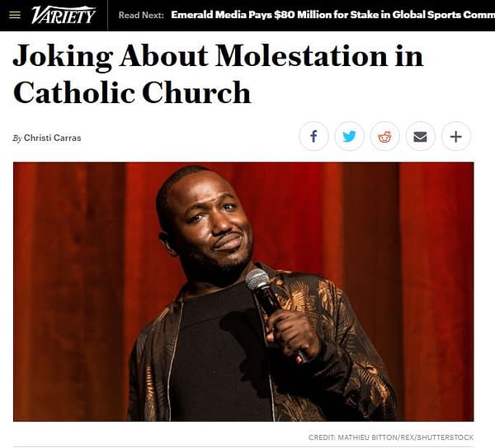Open the comedian photo on stage
Image resolution: width=495 pixels, height=448 pixels.
(243, 291)
